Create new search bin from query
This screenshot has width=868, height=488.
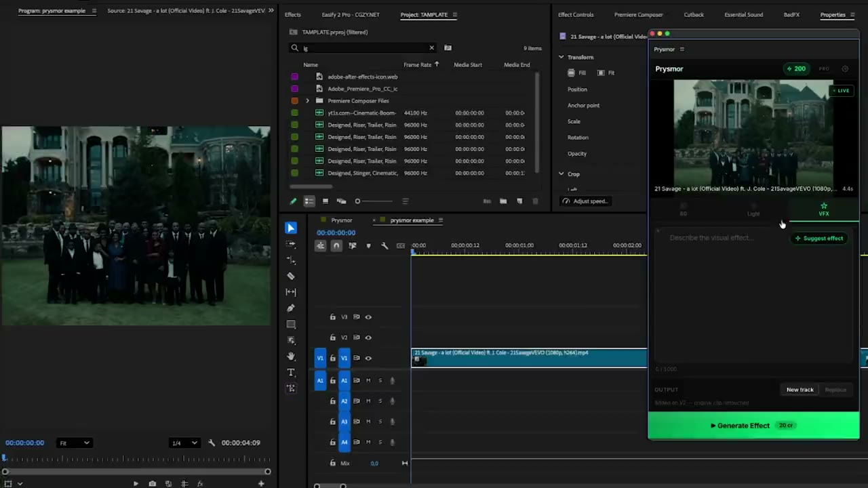448,47
